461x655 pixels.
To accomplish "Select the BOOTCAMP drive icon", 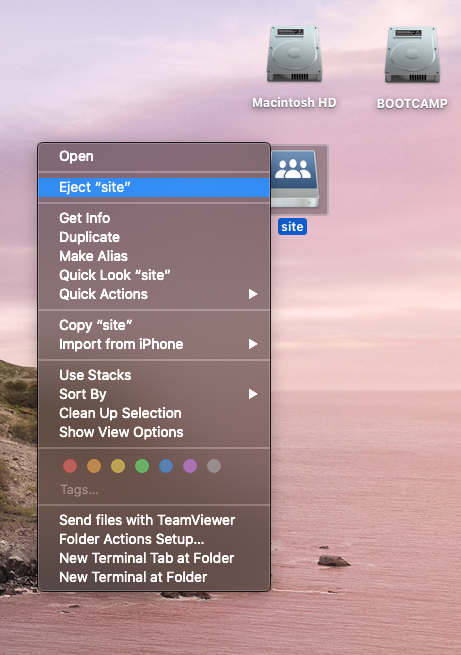I will [412, 55].
